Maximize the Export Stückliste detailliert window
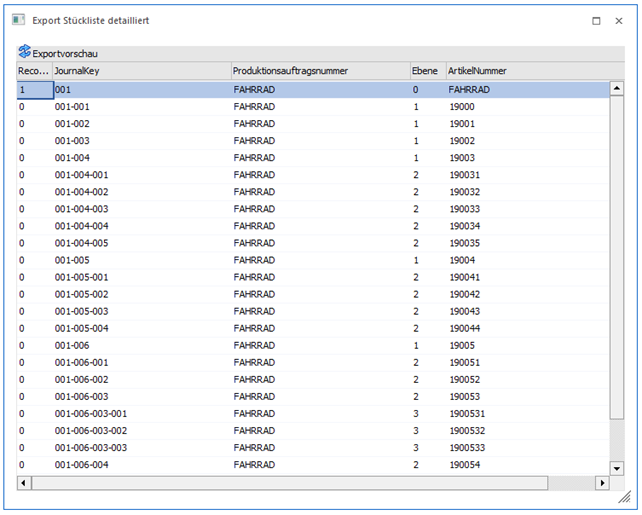 pyautogui.click(x=596, y=20)
